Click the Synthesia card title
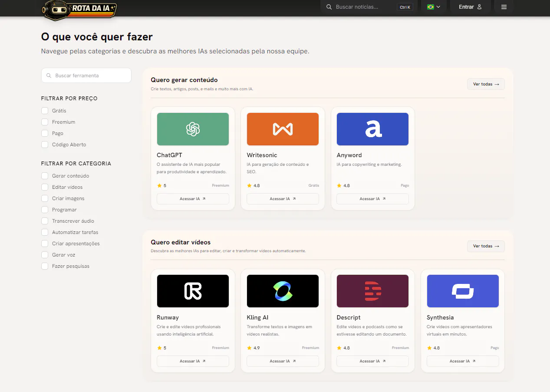The image size is (550, 392). 440,317
